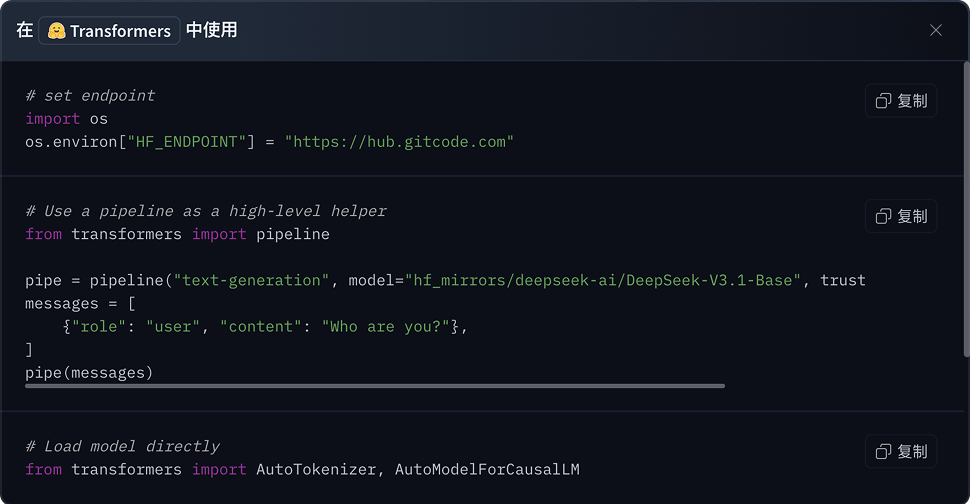The width and height of the screenshot is (970, 504).
Task: Click AutoTokenizer in the import line
Action: pos(316,469)
